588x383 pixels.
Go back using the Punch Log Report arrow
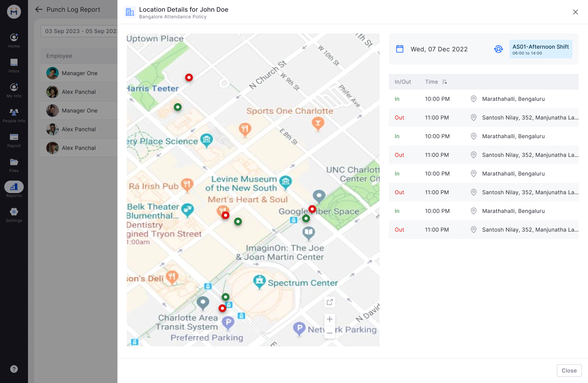click(x=38, y=9)
